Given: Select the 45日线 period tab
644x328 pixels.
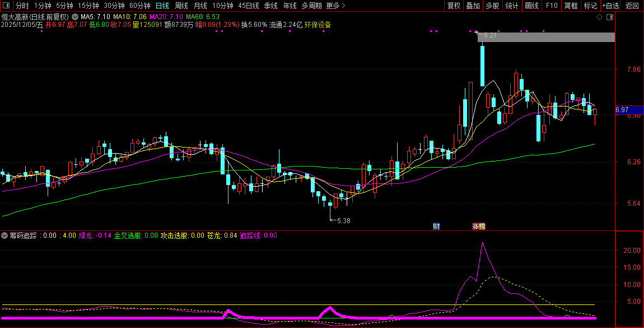Looking at the screenshot, I should tap(249, 6).
